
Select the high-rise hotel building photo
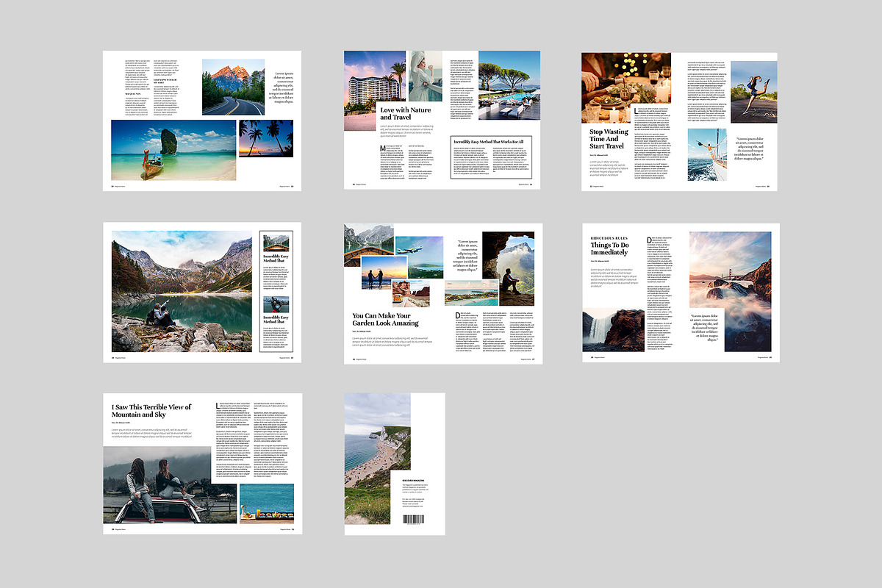(x=375, y=90)
